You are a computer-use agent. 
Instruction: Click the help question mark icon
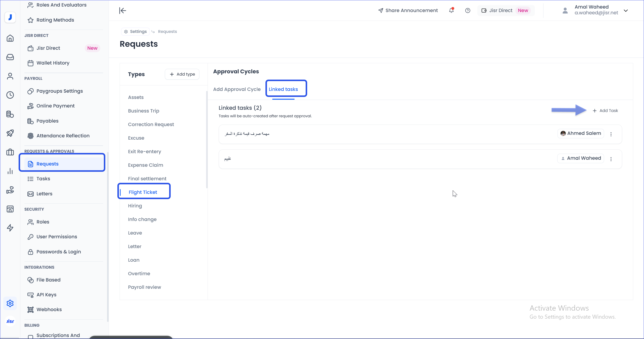coord(468,11)
